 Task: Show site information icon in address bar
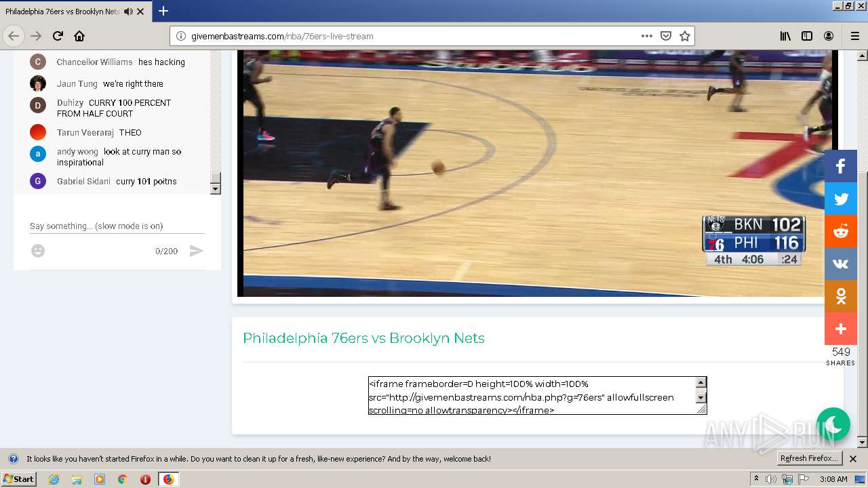click(181, 36)
